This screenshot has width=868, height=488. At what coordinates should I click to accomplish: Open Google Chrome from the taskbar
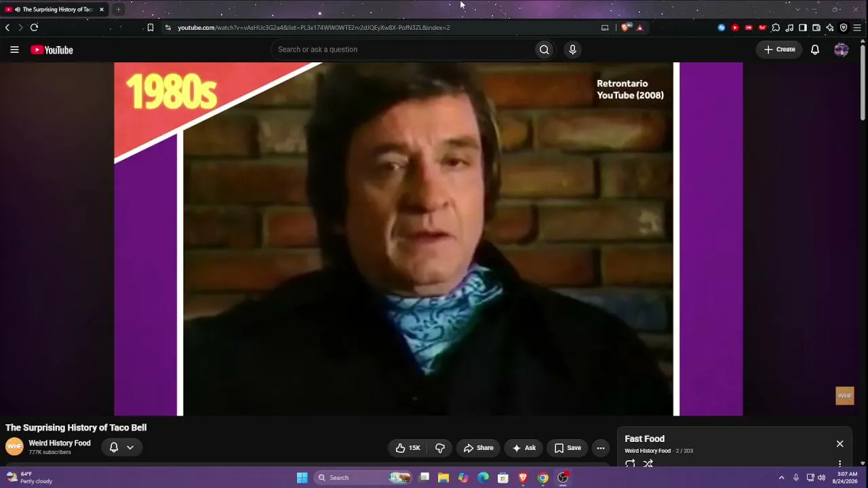click(x=542, y=478)
